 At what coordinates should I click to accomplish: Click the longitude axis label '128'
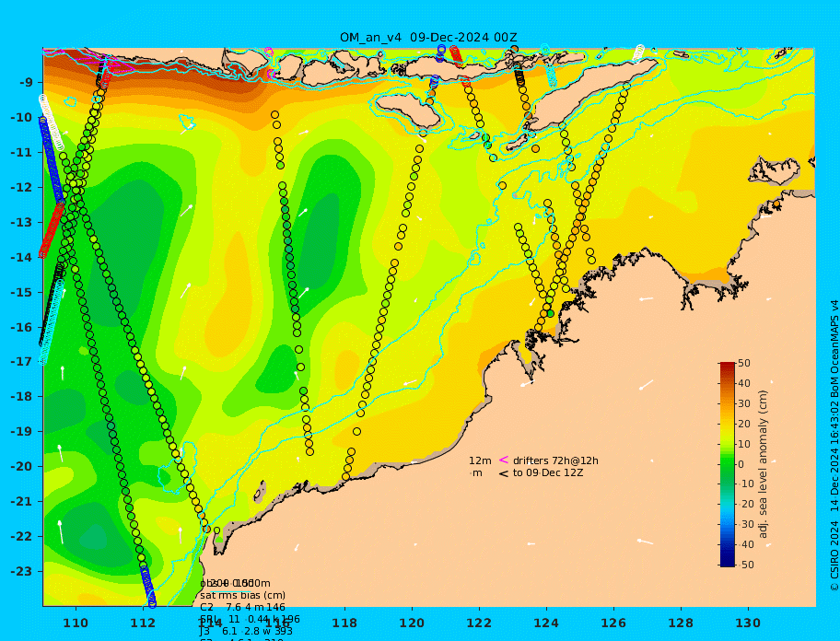(681, 624)
